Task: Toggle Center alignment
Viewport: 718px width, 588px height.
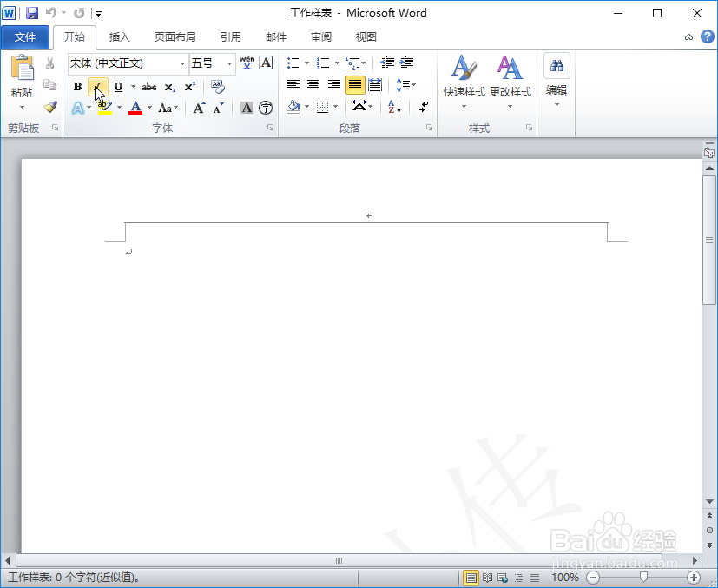Action: click(311, 84)
